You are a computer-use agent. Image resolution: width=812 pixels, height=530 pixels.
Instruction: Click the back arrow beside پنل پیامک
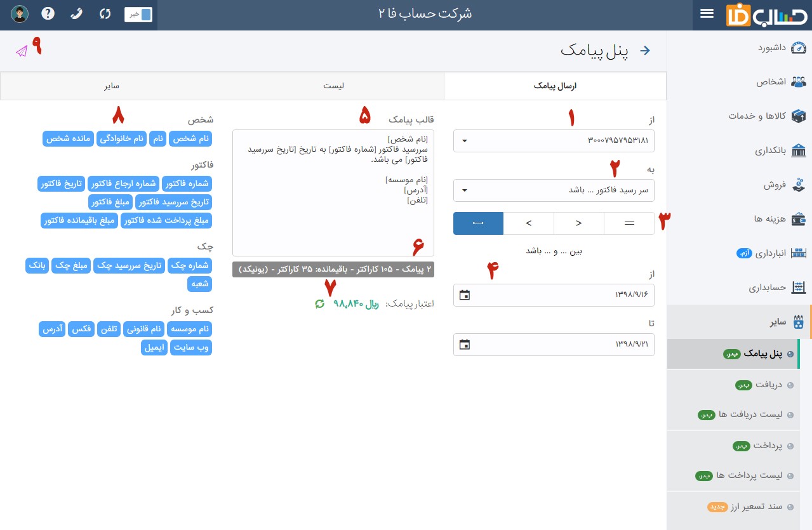pyautogui.click(x=645, y=51)
